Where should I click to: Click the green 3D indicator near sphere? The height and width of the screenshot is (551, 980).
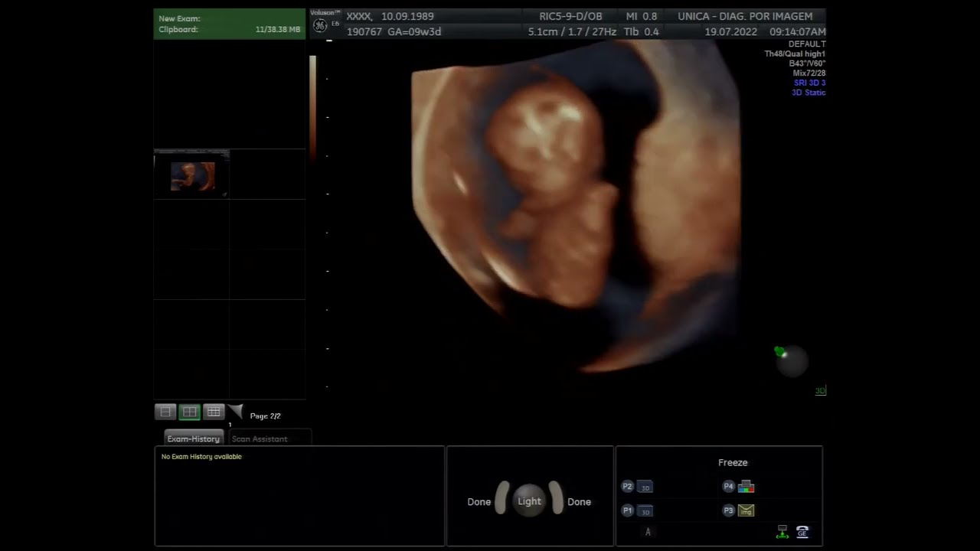coord(820,391)
